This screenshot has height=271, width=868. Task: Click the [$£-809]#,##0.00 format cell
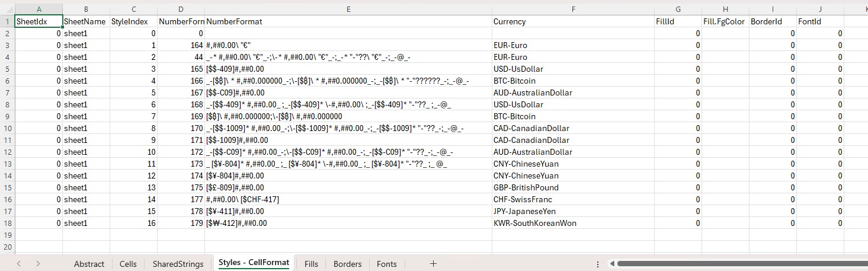coord(348,187)
